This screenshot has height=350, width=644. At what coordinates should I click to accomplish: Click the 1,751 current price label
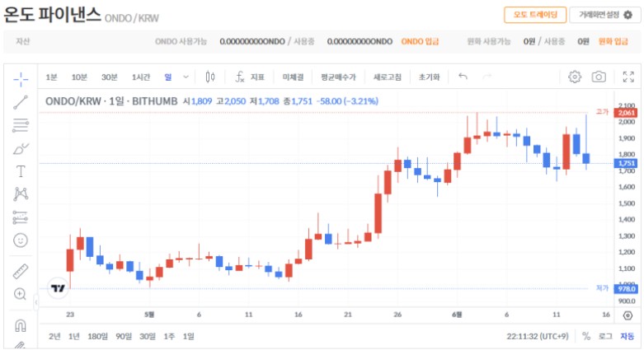[x=626, y=163]
